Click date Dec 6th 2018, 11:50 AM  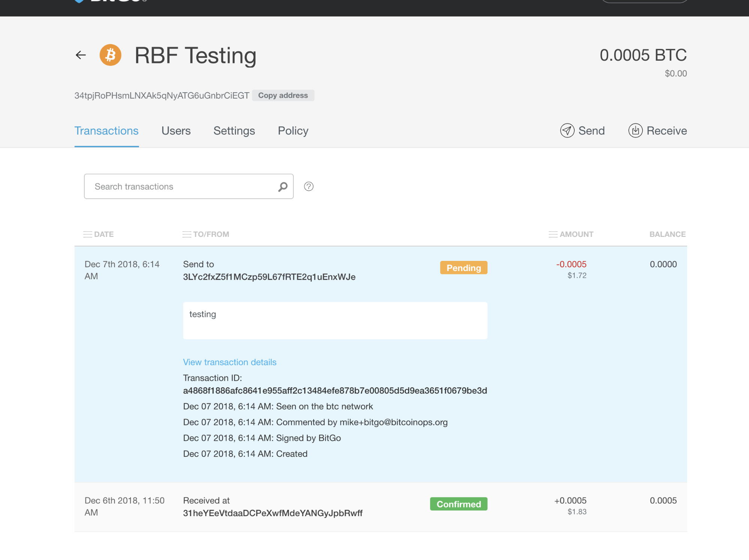click(x=125, y=506)
